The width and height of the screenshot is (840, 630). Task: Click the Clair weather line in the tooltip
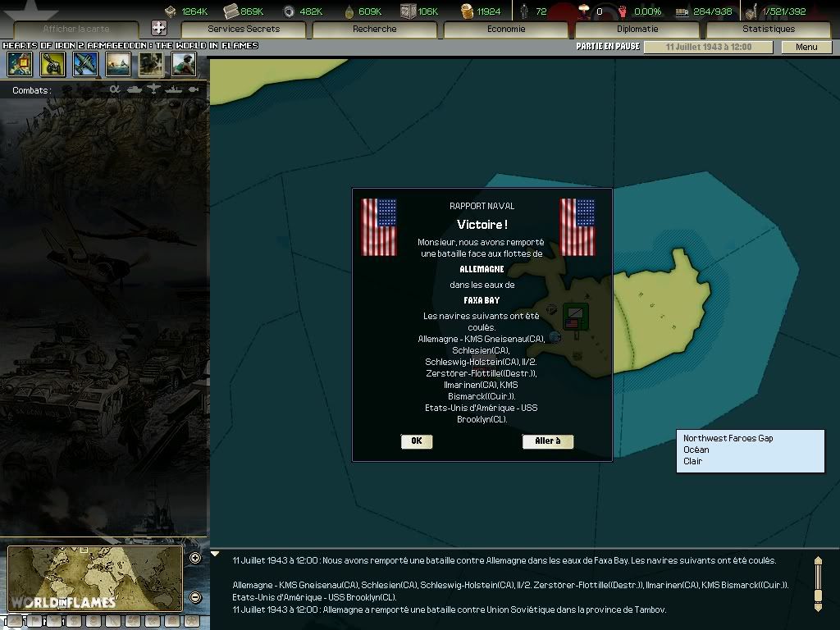pos(692,461)
